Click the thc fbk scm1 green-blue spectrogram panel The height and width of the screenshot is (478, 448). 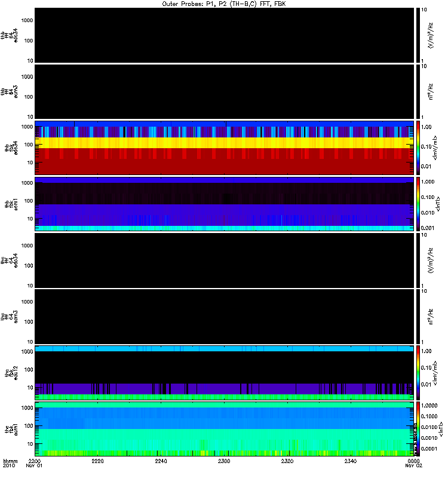224,429
